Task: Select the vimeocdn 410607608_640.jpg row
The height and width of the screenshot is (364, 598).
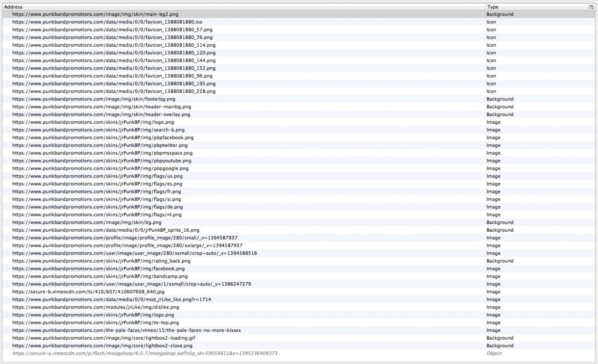Action: (299, 292)
